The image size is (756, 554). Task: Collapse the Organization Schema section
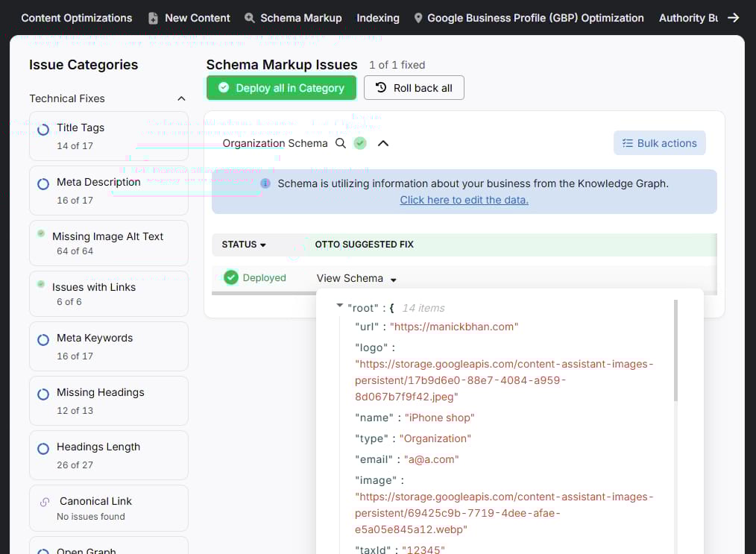(x=382, y=143)
